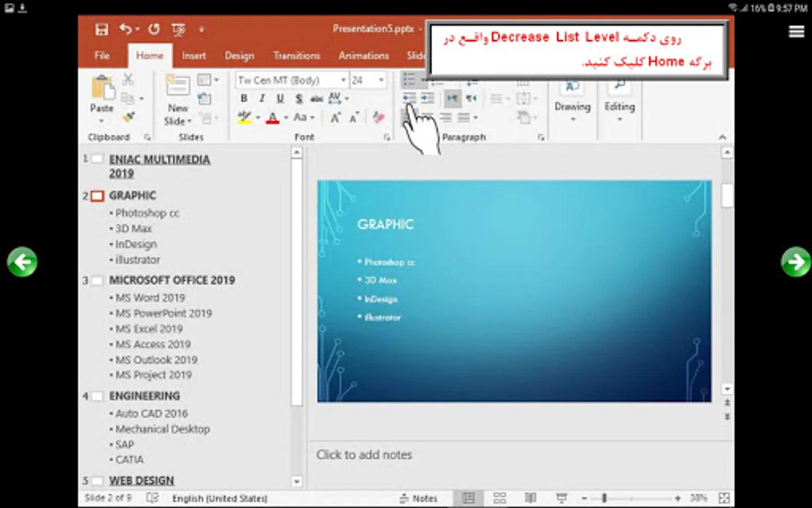Click the Reset slide icon
The width and height of the screenshot is (812, 508).
[205, 99]
